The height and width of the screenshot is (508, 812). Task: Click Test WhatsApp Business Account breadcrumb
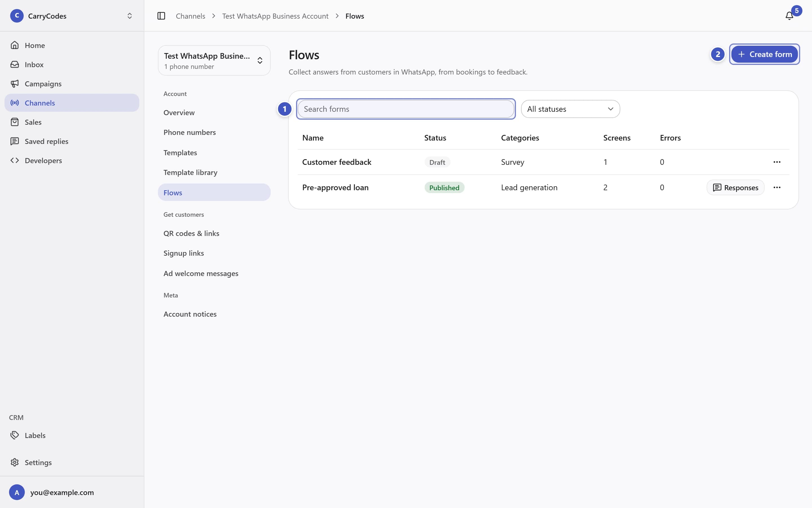pos(275,16)
